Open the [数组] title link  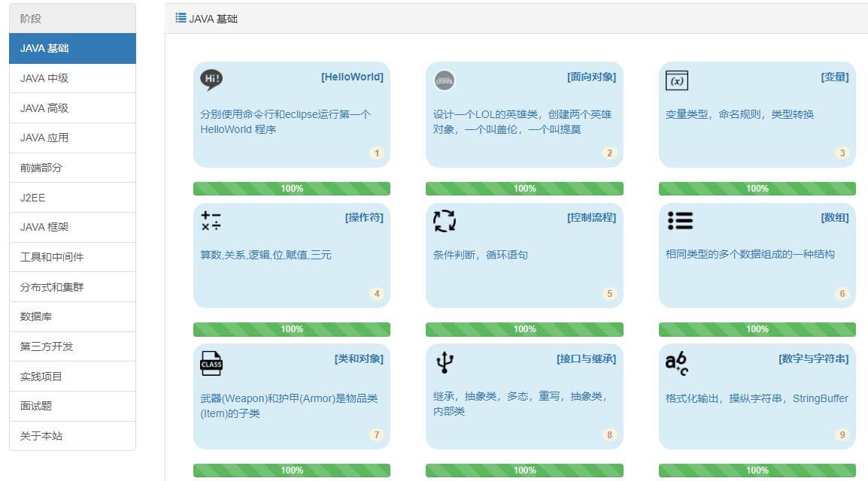tap(835, 217)
